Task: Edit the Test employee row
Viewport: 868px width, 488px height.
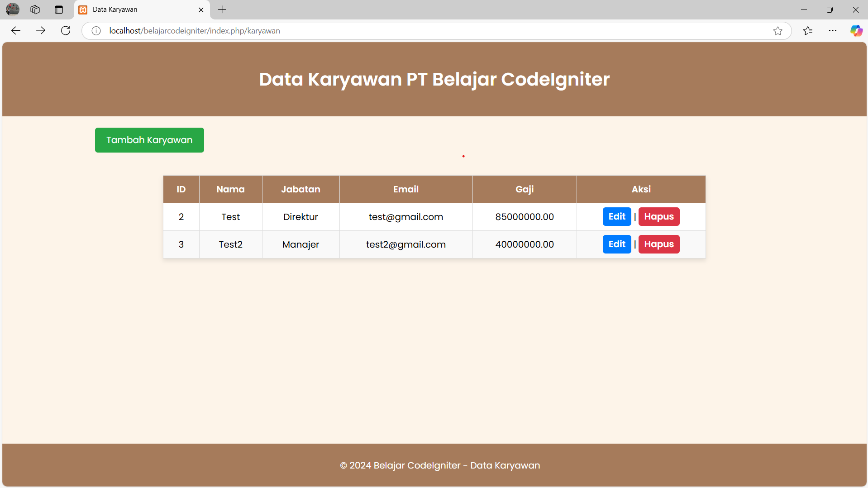Action: click(x=617, y=216)
